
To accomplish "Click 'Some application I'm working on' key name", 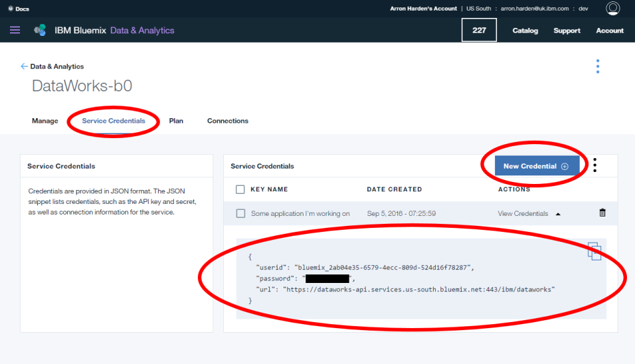I will [x=300, y=213].
